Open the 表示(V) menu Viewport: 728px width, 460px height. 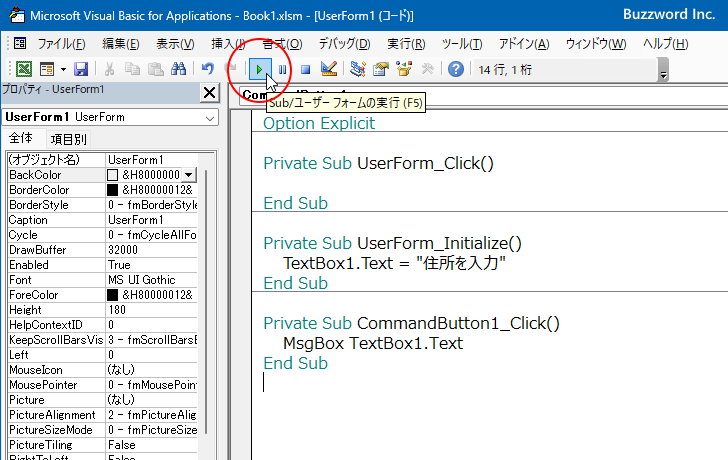point(175,44)
